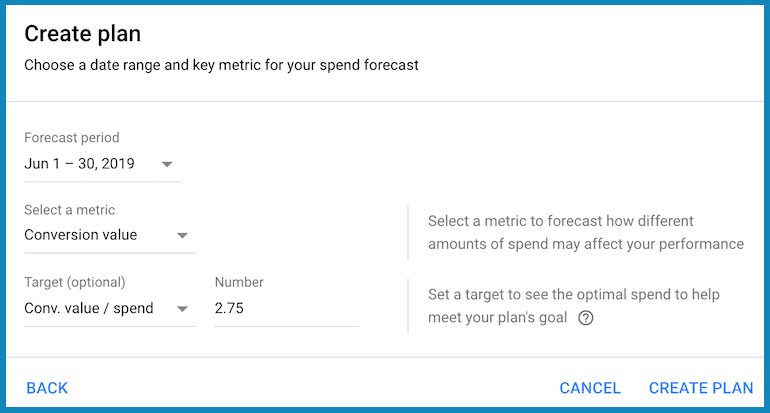Click the Conversion value metric text
Screen dimensions: 770x413
pos(81,235)
